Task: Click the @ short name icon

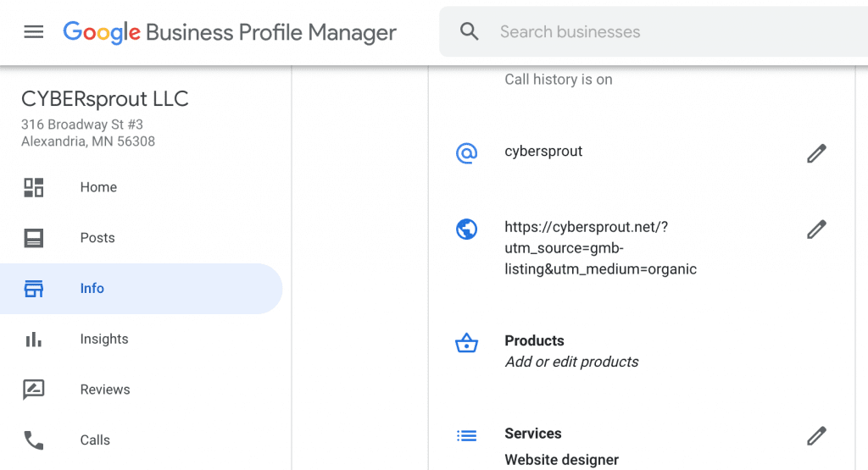Action: tap(467, 153)
